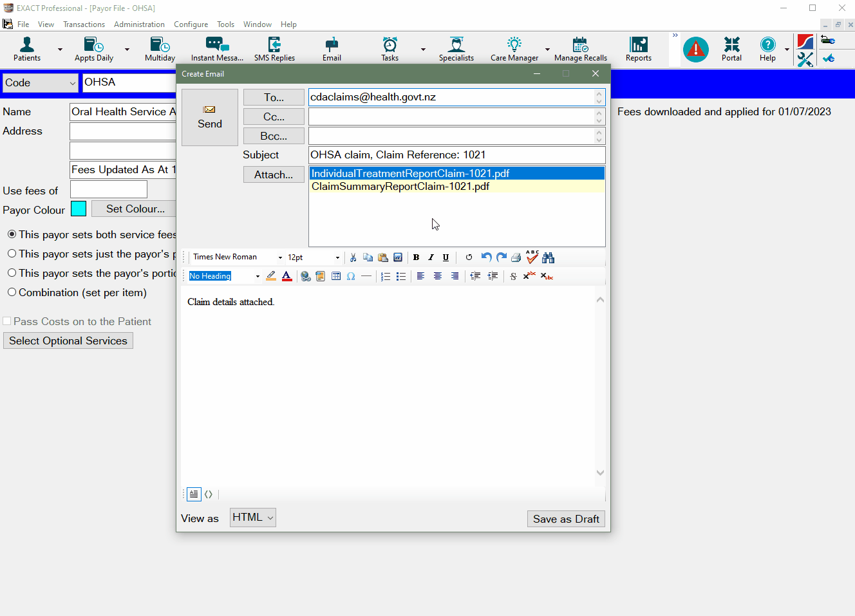Click the Save as Draft button
The height and width of the screenshot is (616, 855).
(x=565, y=519)
